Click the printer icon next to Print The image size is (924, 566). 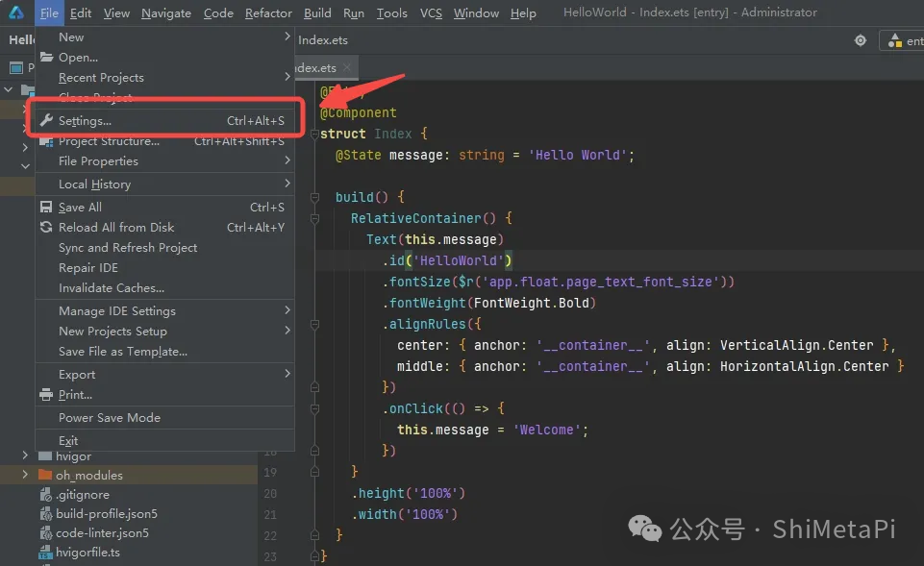[x=46, y=395]
